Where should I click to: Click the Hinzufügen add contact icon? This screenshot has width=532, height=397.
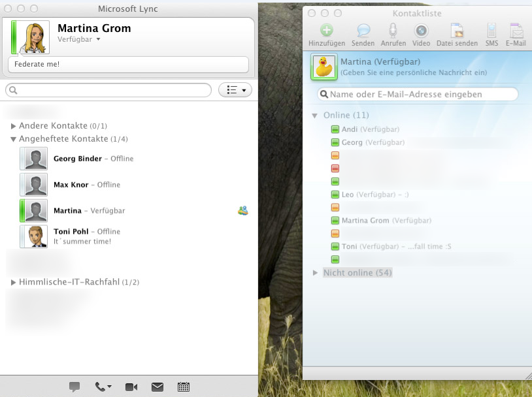pos(327,31)
